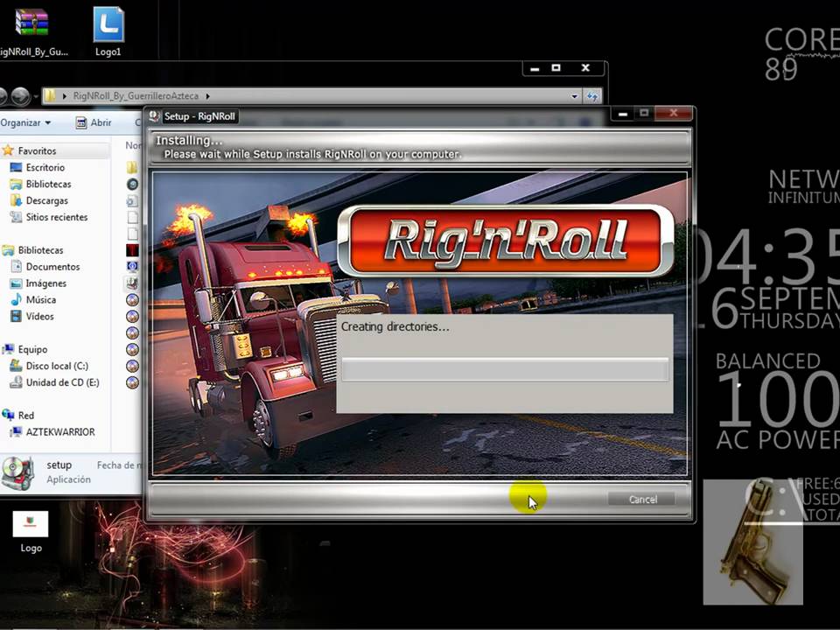840x630 pixels.
Task: Click the forward arrow in Explorer window
Action: coord(20,96)
